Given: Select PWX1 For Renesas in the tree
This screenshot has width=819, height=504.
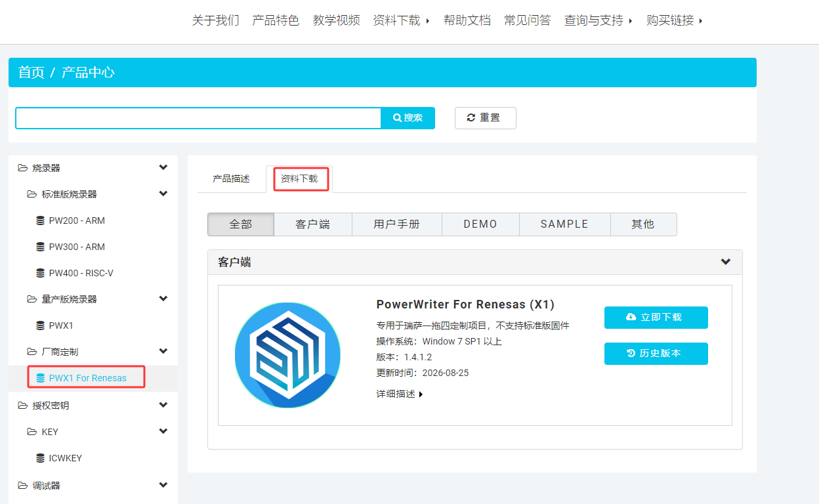Looking at the screenshot, I should click(x=88, y=378).
